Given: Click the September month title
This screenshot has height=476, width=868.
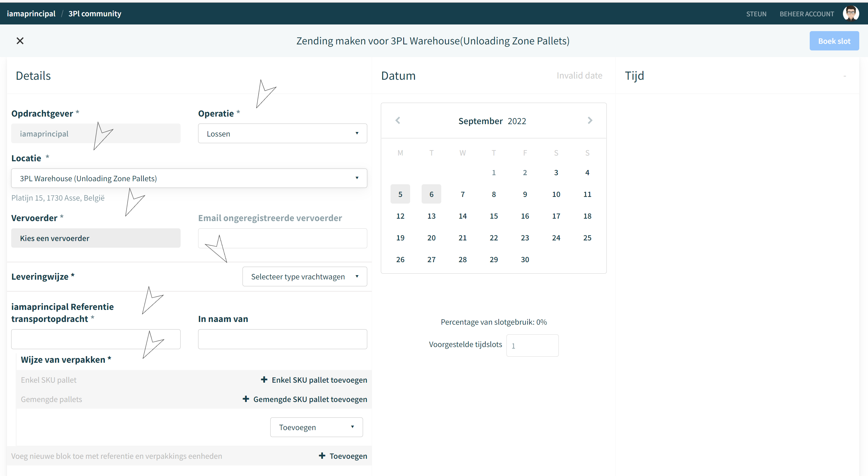Looking at the screenshot, I should tap(480, 121).
